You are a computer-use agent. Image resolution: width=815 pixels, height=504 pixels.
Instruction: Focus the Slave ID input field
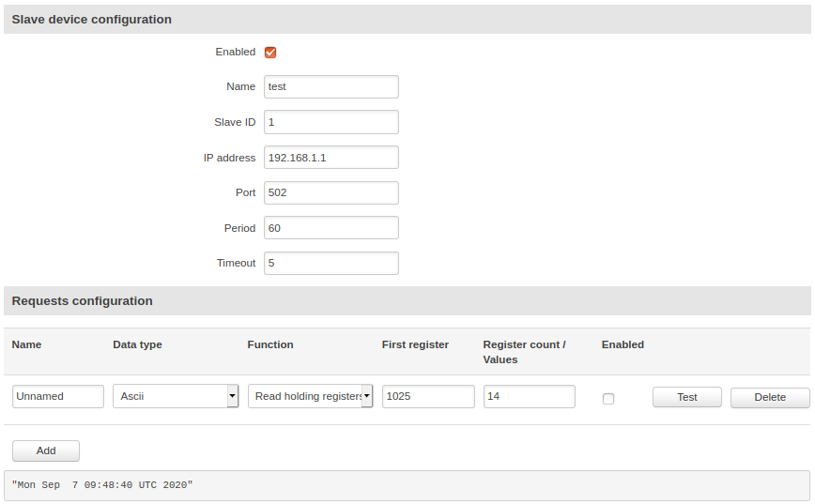click(331, 122)
